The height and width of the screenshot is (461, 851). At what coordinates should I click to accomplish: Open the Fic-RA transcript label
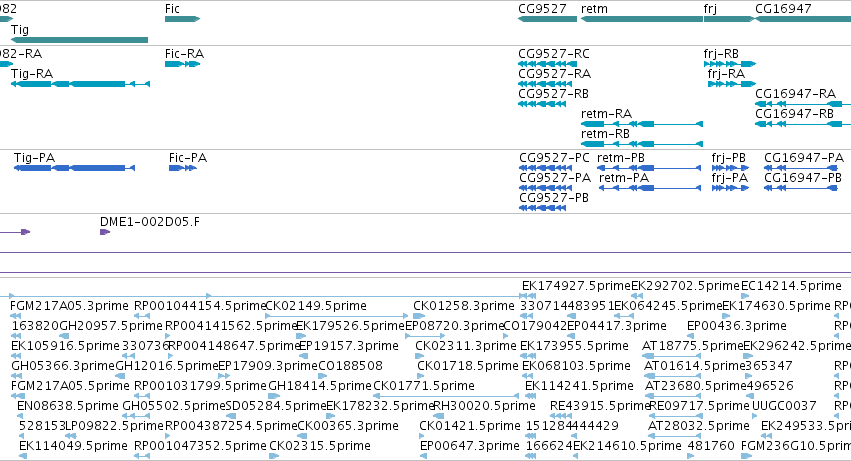point(185,54)
